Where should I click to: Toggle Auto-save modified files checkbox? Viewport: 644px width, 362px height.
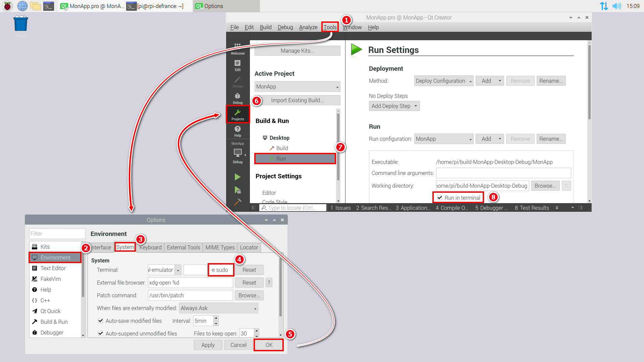(100, 321)
